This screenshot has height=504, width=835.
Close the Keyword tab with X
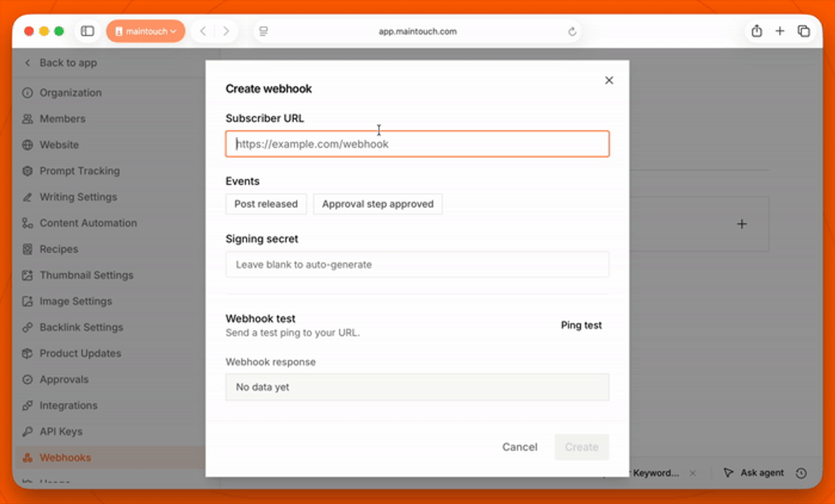click(692, 473)
